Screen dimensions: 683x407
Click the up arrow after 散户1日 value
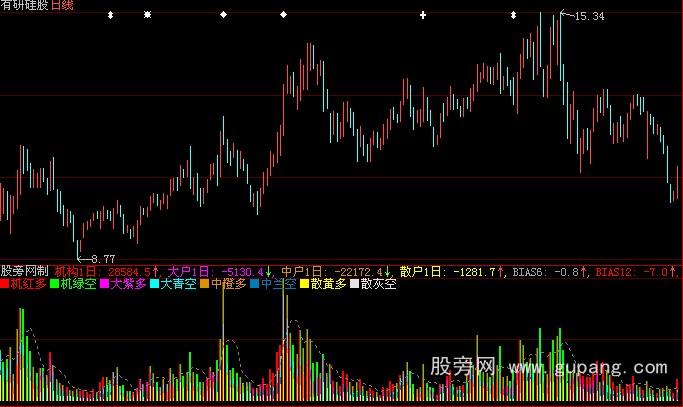coord(500,272)
